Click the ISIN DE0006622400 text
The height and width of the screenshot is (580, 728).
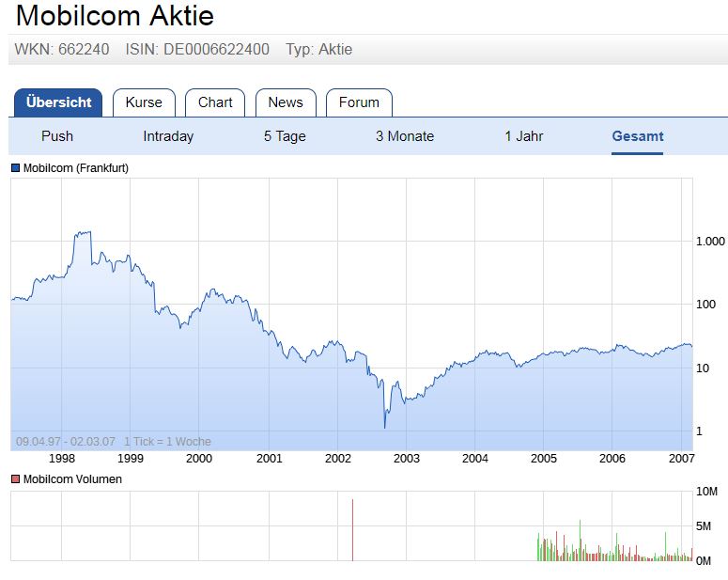click(197, 49)
